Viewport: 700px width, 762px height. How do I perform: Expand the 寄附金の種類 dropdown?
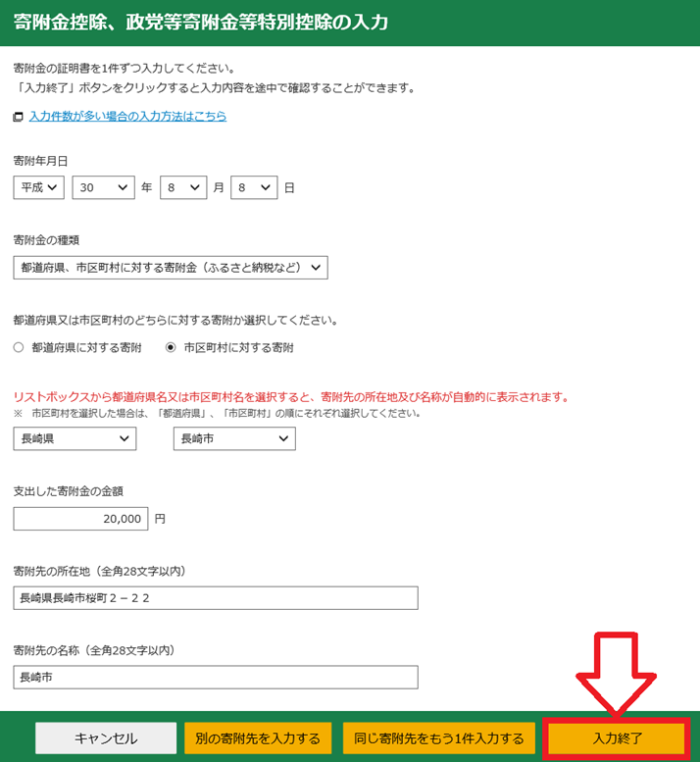pos(171,268)
